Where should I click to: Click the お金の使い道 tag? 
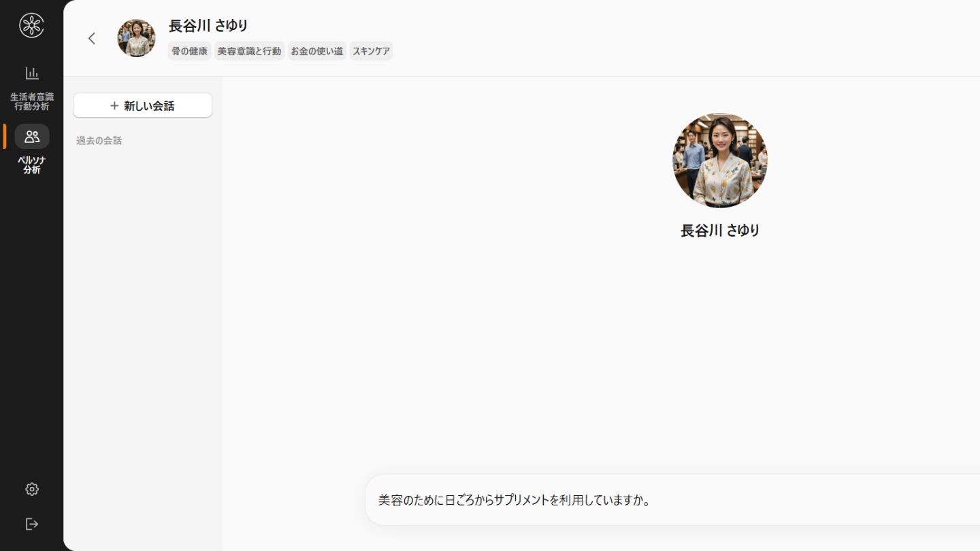point(316,51)
